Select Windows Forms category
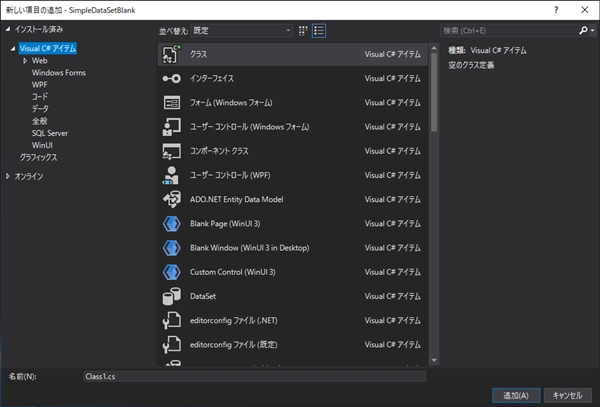The width and height of the screenshot is (600, 407). pos(59,73)
